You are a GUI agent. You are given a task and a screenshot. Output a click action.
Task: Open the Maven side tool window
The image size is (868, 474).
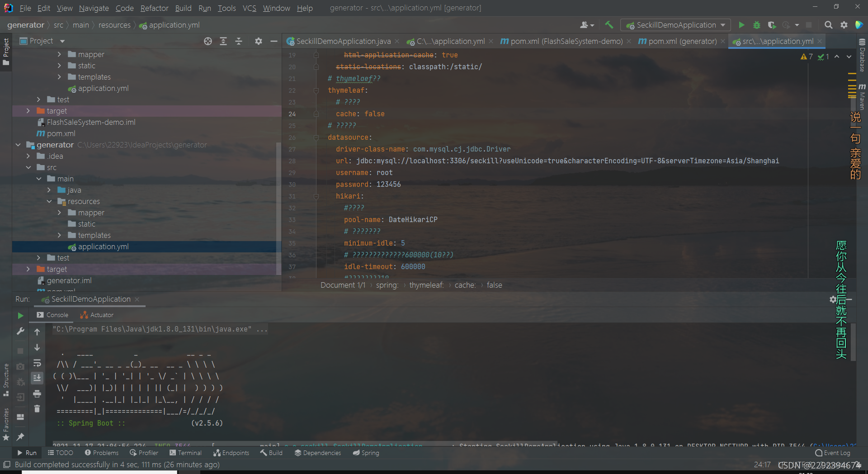[x=862, y=96]
